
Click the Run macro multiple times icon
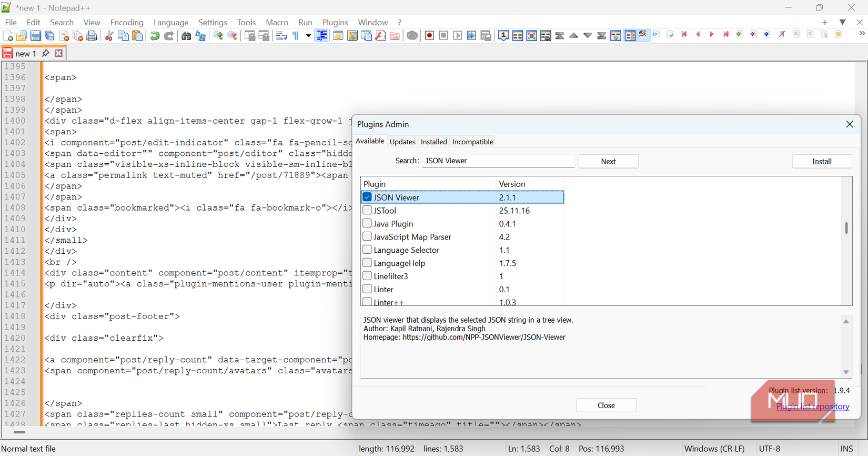tap(472, 36)
